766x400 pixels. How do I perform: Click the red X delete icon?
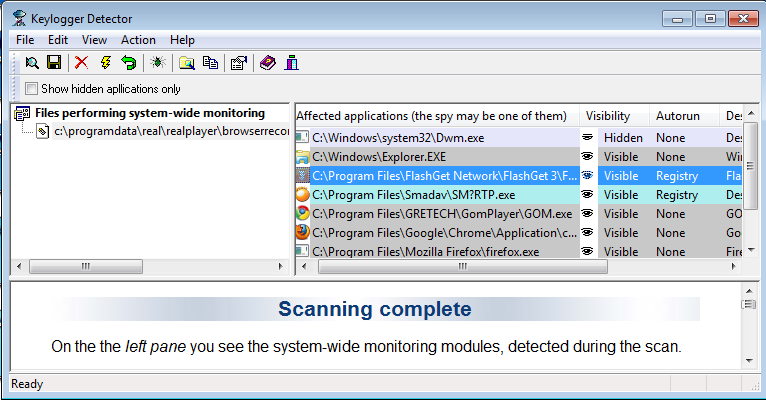[82, 63]
